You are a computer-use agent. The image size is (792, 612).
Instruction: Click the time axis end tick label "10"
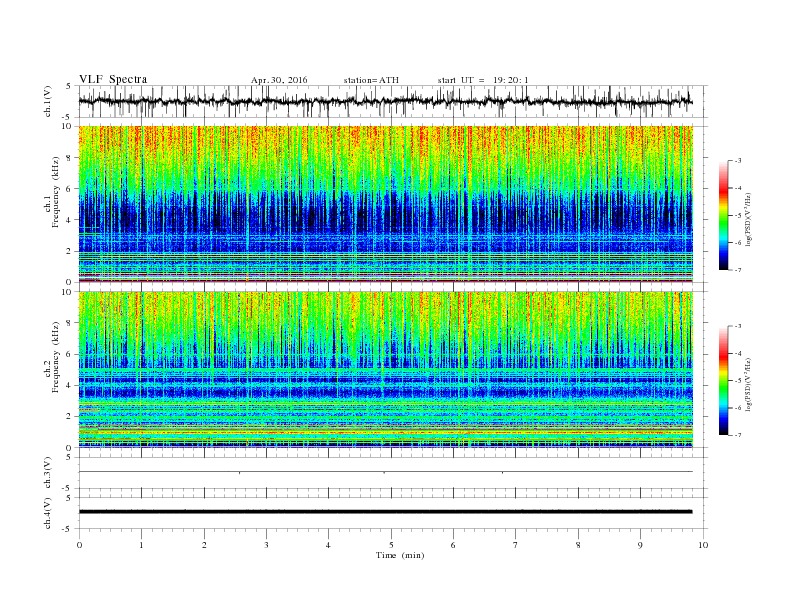703,545
